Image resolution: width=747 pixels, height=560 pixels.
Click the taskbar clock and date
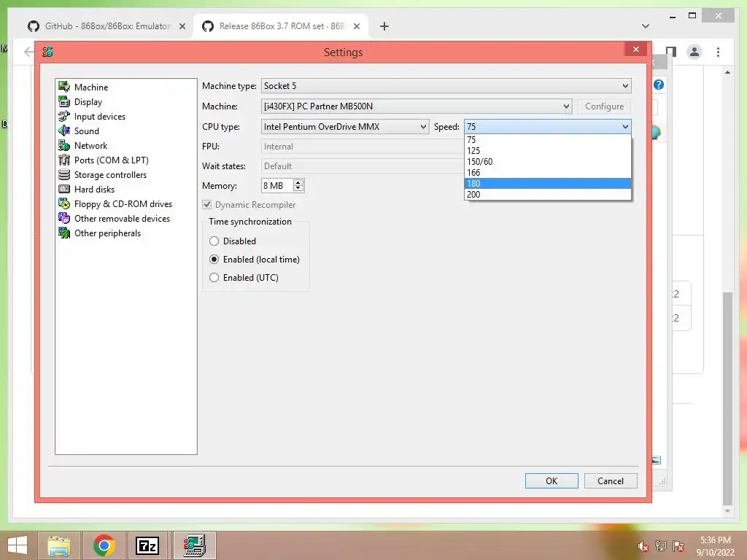715,546
